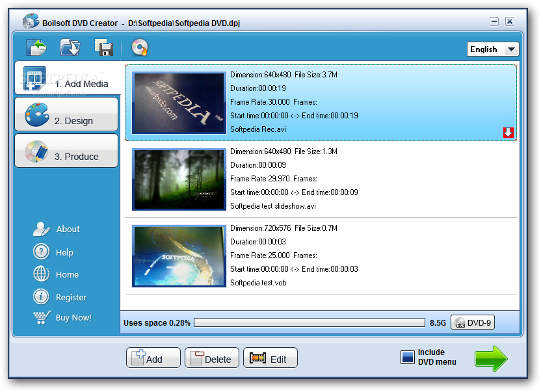Click the Register link
Viewport: 541px width, 392px height.
pos(71,298)
